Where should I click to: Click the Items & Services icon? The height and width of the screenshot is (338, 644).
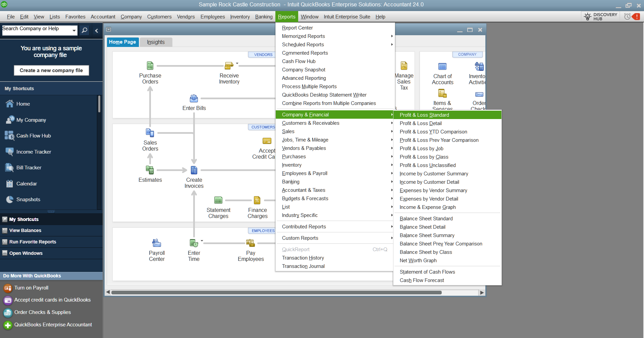click(442, 93)
